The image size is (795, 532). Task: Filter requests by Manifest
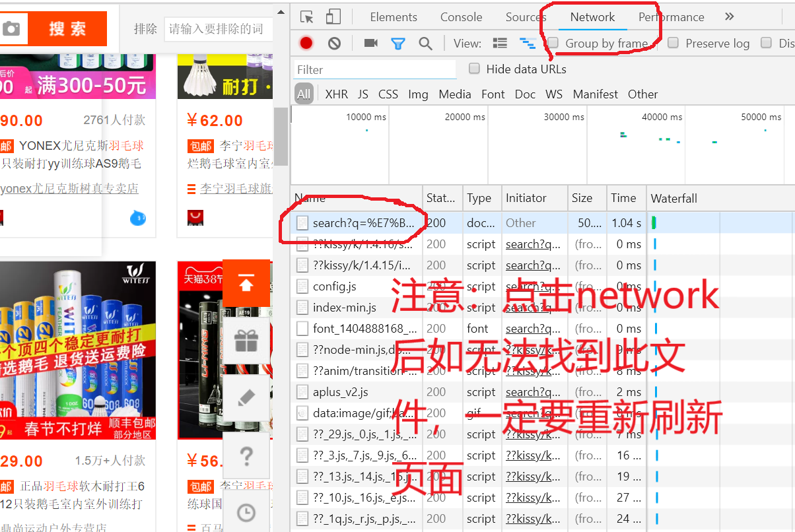[596, 94]
